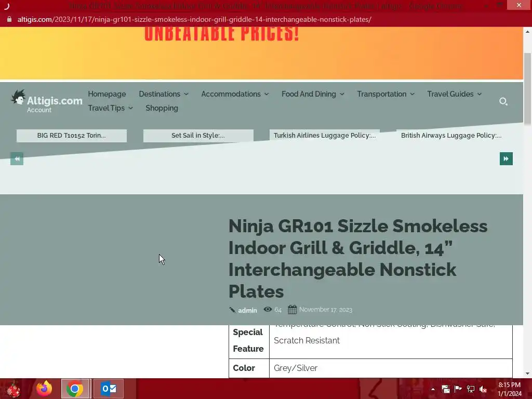Switch to Chrome in the taskbar
This screenshot has width=532, height=399.
point(75,389)
